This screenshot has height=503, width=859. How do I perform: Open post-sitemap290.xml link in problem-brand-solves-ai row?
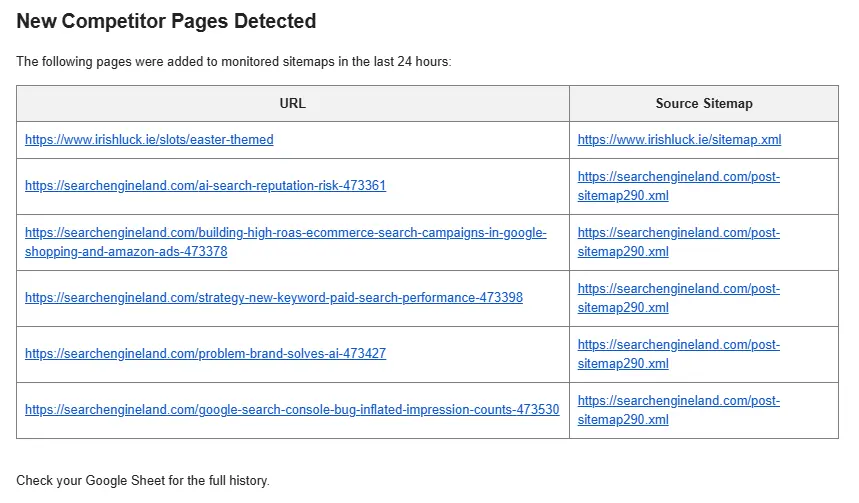click(679, 354)
